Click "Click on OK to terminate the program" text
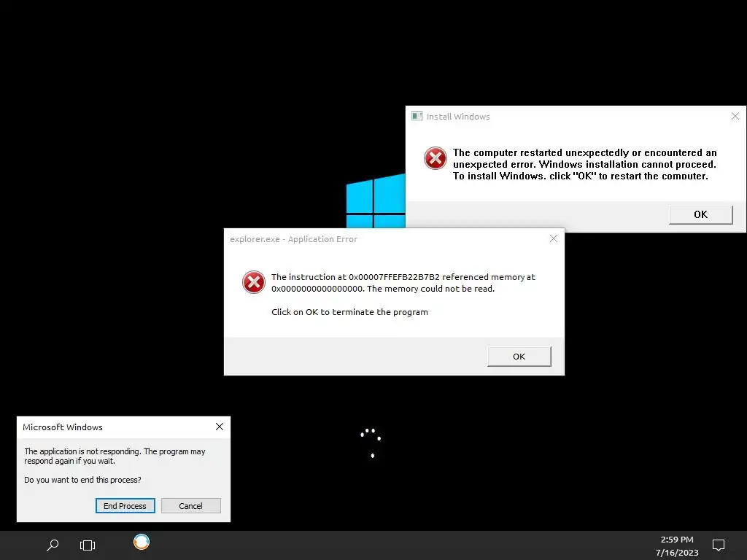The height and width of the screenshot is (560, 747). click(x=349, y=312)
